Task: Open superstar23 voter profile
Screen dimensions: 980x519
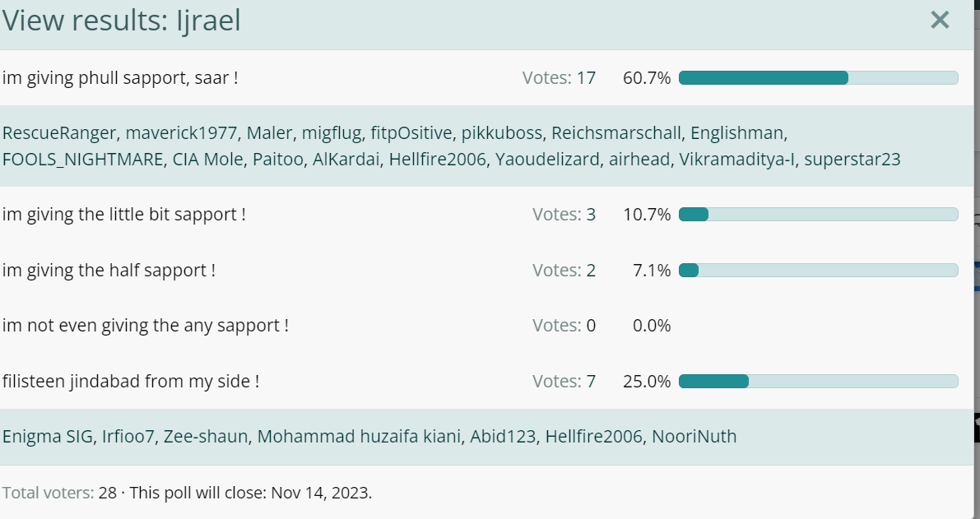Action: pyautogui.click(x=852, y=160)
